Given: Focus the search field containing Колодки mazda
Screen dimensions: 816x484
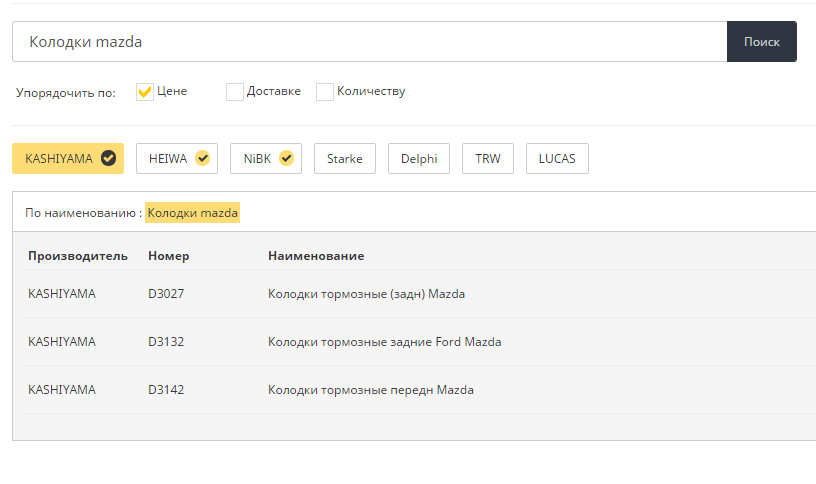Looking at the screenshot, I should pyautogui.click(x=370, y=42).
